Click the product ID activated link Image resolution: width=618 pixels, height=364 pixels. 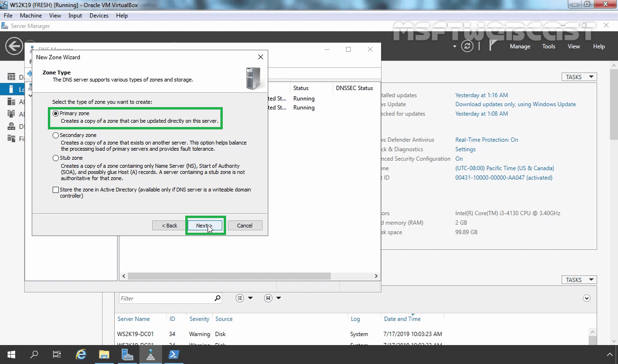click(504, 178)
